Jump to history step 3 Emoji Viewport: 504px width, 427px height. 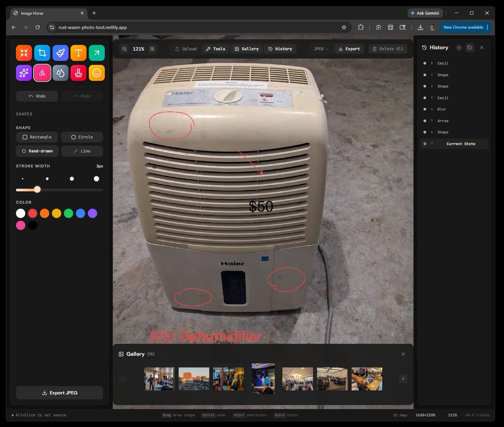454,98
